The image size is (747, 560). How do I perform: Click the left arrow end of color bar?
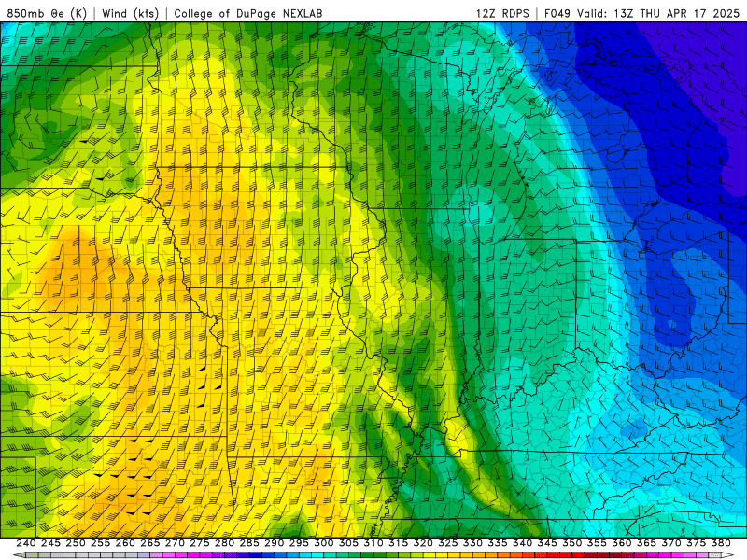19,555
